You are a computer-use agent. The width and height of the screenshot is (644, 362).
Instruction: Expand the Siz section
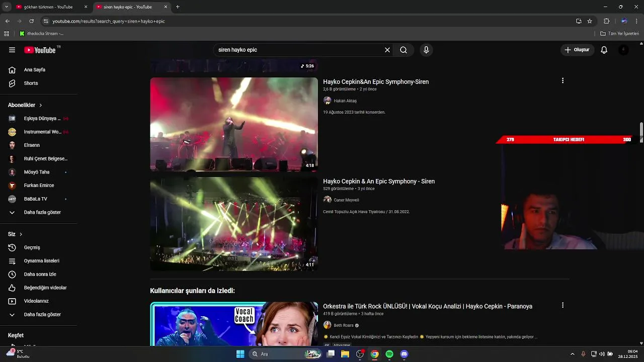click(x=15, y=234)
